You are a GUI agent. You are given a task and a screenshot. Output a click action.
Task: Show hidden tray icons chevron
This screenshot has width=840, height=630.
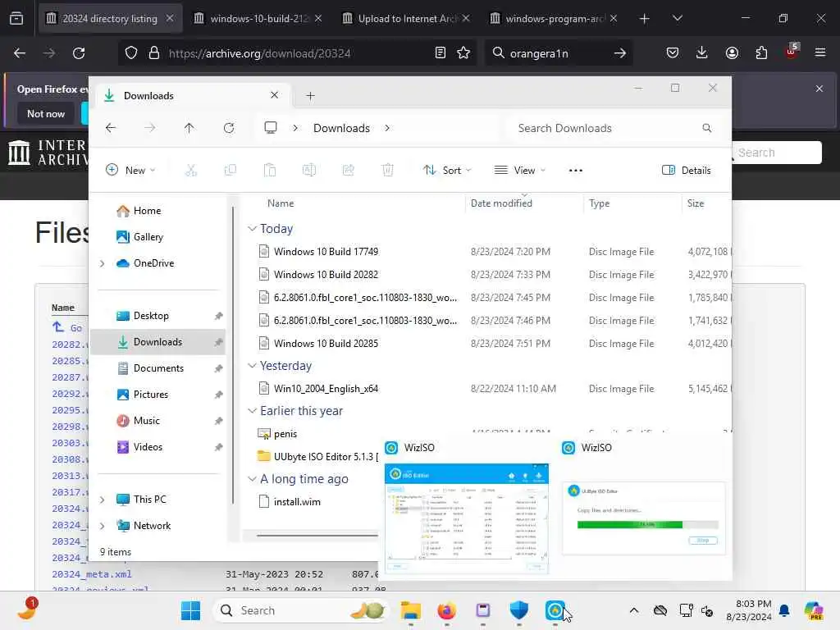634,610
